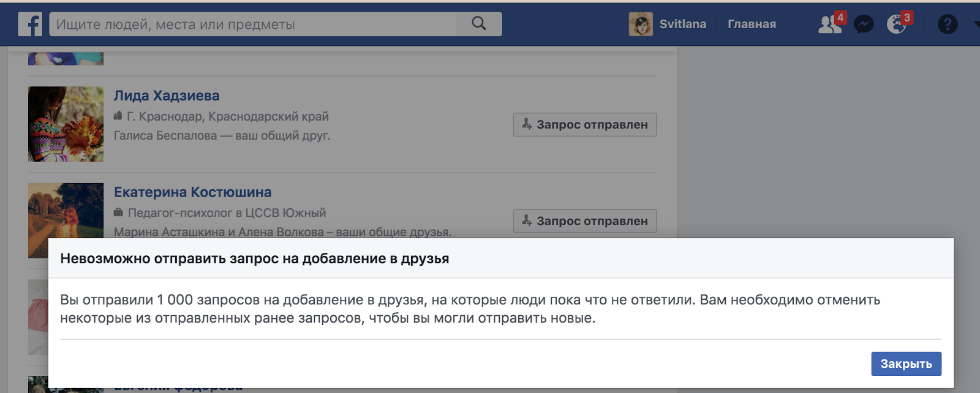Click Запрос отправлен for Лида Хадзиева
This screenshot has height=393, width=980.
(585, 124)
